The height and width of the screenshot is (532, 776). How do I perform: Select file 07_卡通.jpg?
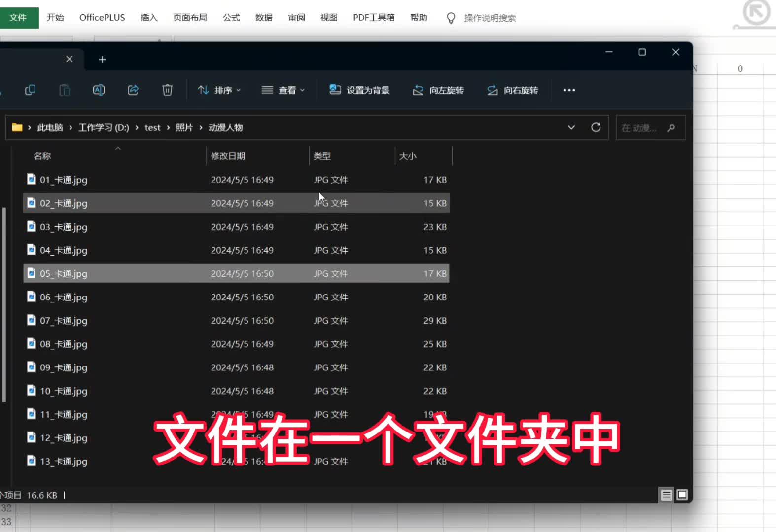(x=236, y=321)
